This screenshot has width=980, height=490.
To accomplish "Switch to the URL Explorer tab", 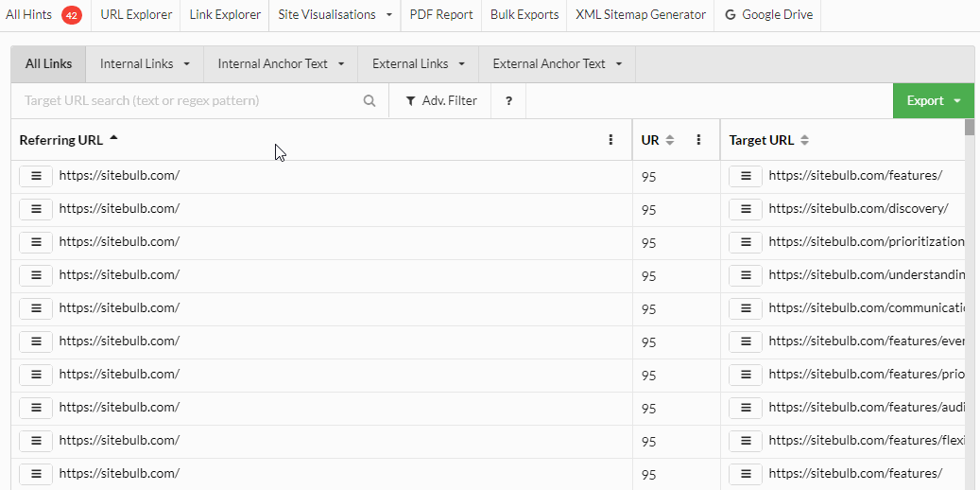I will tap(136, 15).
